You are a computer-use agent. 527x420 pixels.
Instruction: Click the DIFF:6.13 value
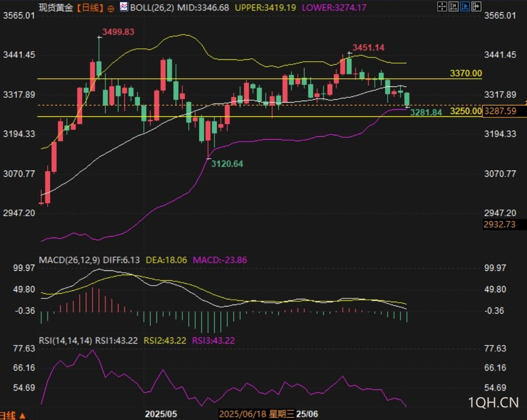121,260
